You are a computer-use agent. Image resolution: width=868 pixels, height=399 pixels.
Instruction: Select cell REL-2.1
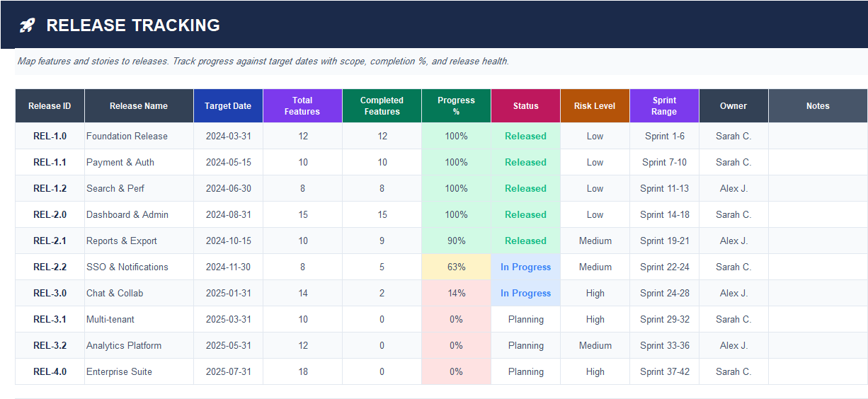point(50,241)
